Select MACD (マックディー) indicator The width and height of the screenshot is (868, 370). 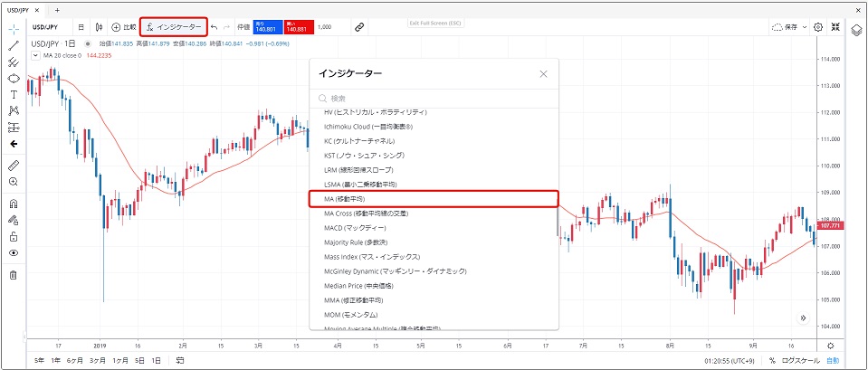coord(433,228)
